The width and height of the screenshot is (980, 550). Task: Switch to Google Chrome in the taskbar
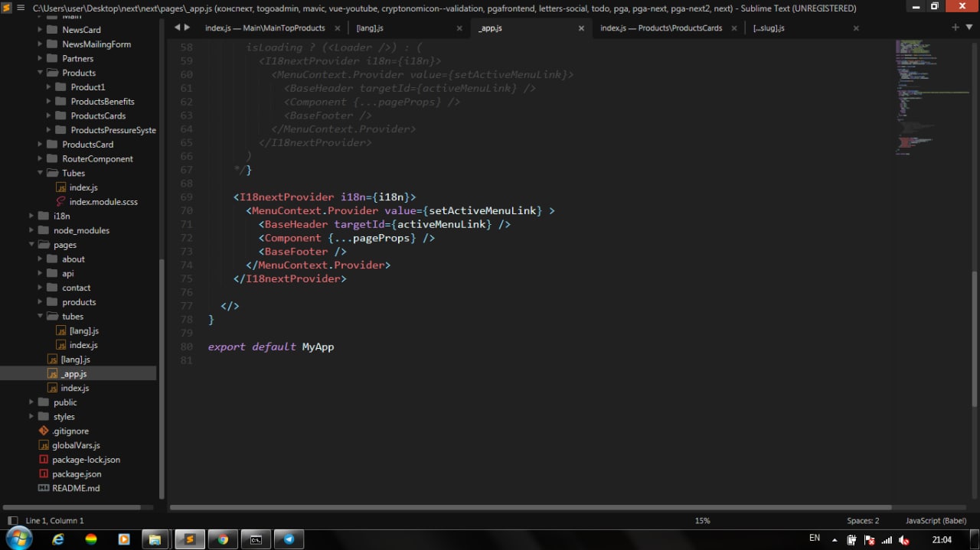[x=223, y=539]
